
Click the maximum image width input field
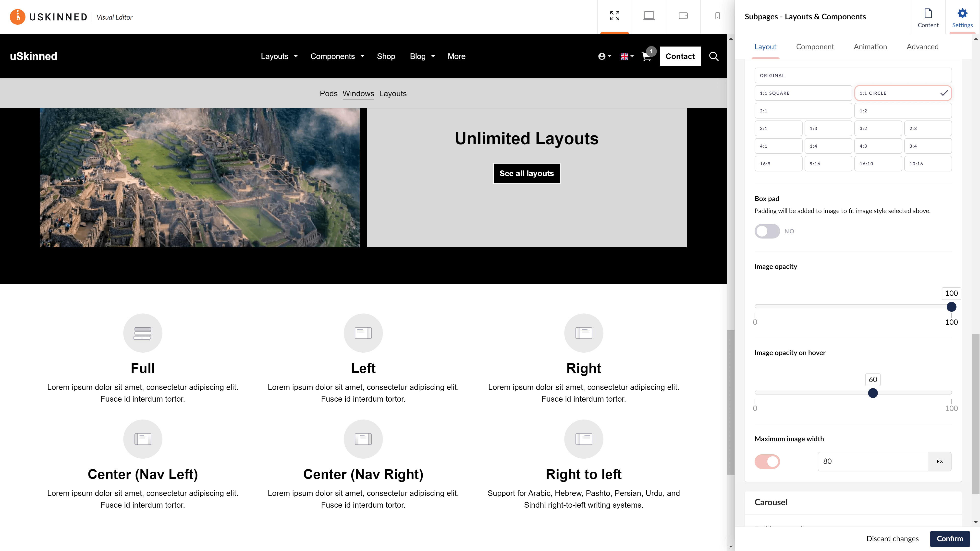pos(873,461)
